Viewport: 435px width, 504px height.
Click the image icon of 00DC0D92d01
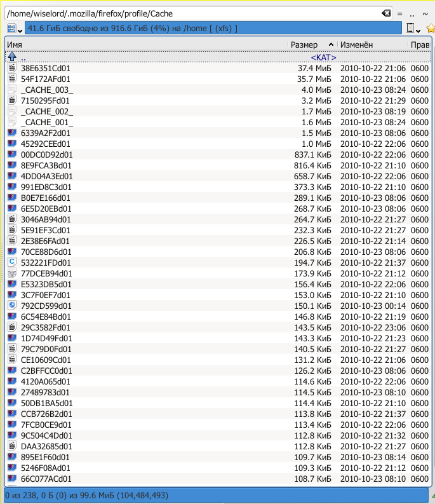click(x=12, y=154)
